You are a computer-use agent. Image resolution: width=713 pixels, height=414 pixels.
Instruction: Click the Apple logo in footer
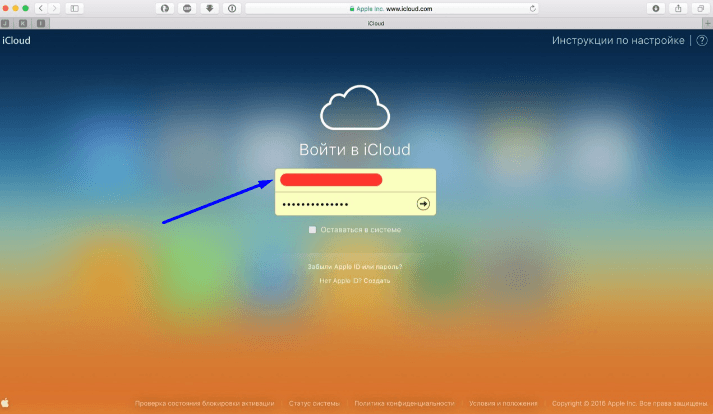tap(5, 403)
